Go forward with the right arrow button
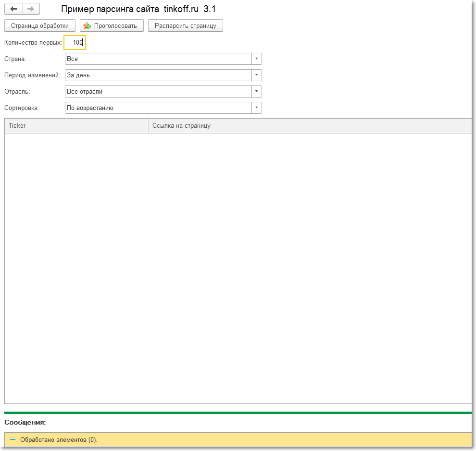 [31, 9]
